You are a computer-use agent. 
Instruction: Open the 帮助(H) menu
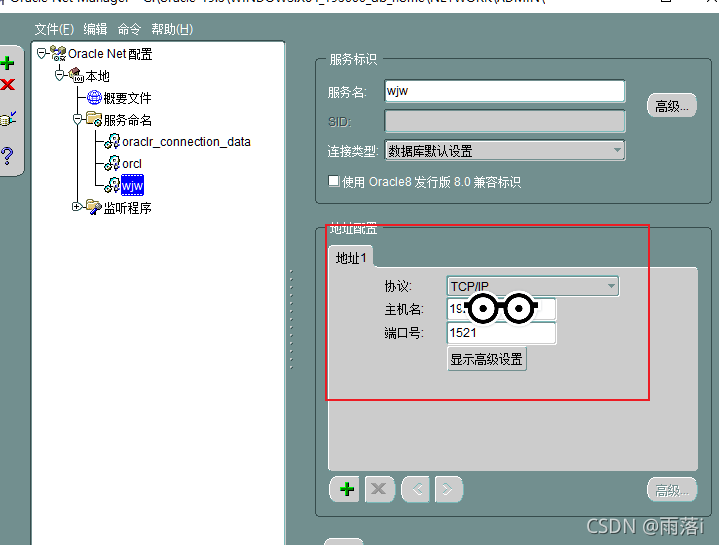(x=172, y=29)
